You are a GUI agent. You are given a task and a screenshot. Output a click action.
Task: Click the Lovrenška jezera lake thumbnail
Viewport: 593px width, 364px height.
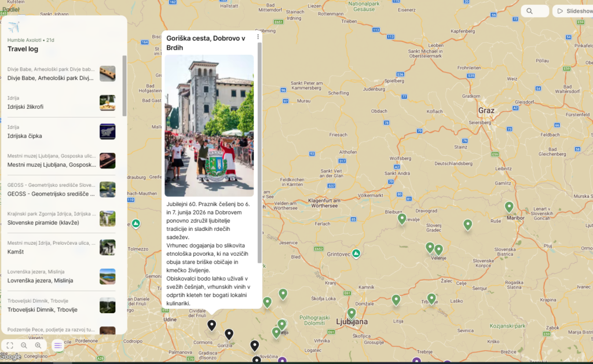click(107, 276)
